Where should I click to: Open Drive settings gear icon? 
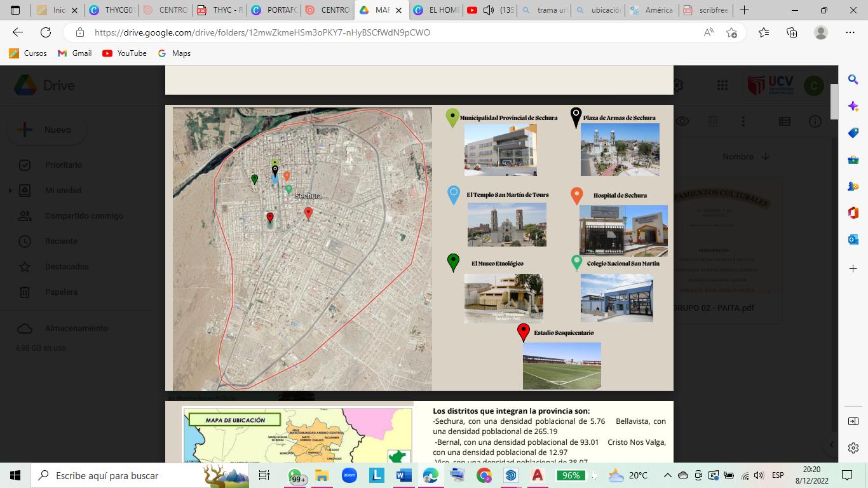coord(678,85)
